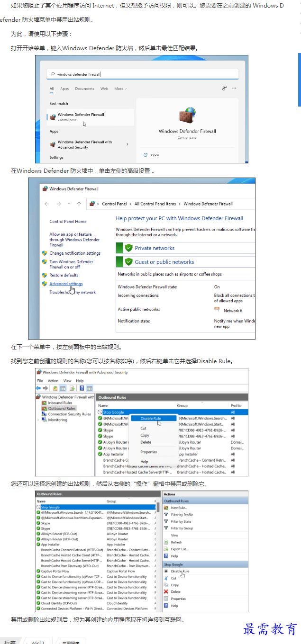Click shield icon beside Change notification settings
Viewport: 301px width, 644px height.
tap(44, 253)
